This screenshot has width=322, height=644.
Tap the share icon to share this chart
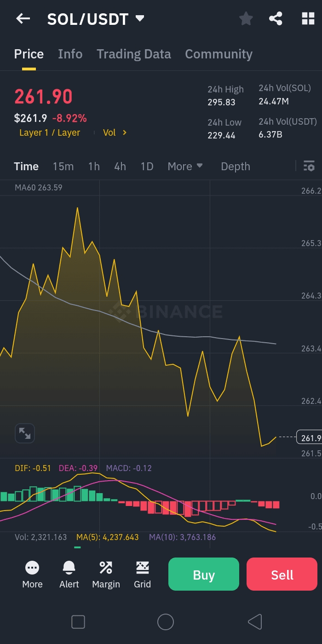276,18
